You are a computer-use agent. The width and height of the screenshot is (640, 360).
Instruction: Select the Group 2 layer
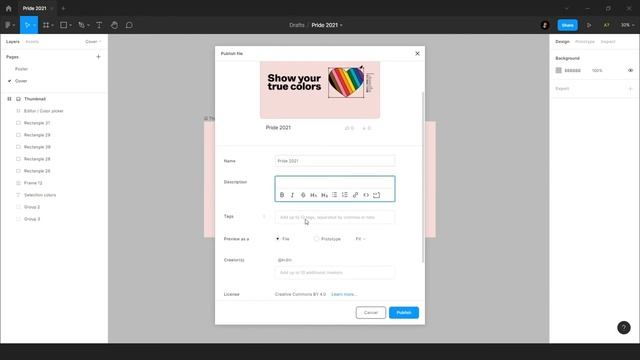[x=32, y=207]
